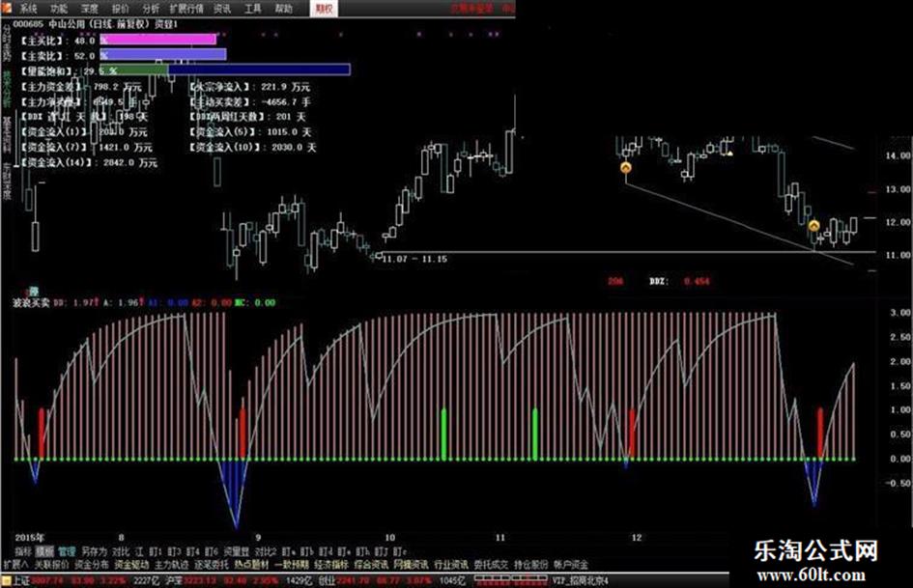This screenshot has width=913, height=588.
Task: Select the 分时走势 sidebar tab
Action: 7,44
